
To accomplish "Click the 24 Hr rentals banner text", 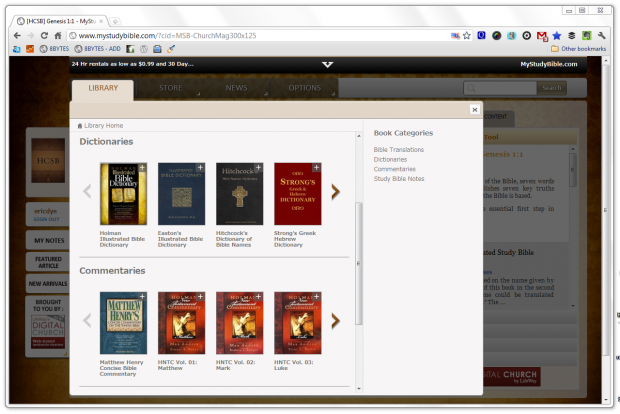I will point(132,64).
